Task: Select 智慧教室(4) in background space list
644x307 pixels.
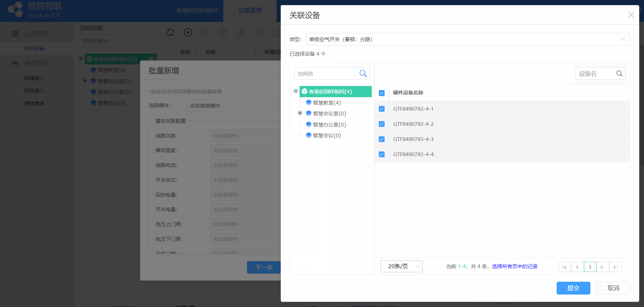Action: pyautogui.click(x=112, y=70)
